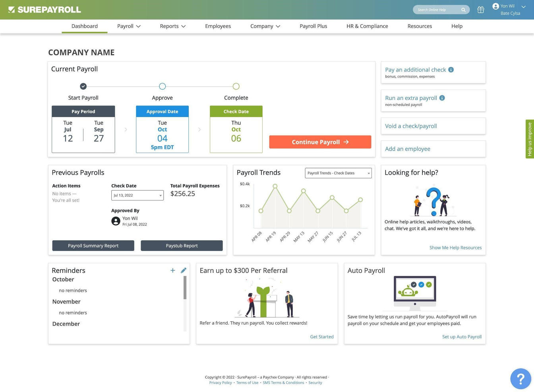The width and height of the screenshot is (534, 392).
Task: Click Set up Auto Payroll link
Action: (462, 336)
